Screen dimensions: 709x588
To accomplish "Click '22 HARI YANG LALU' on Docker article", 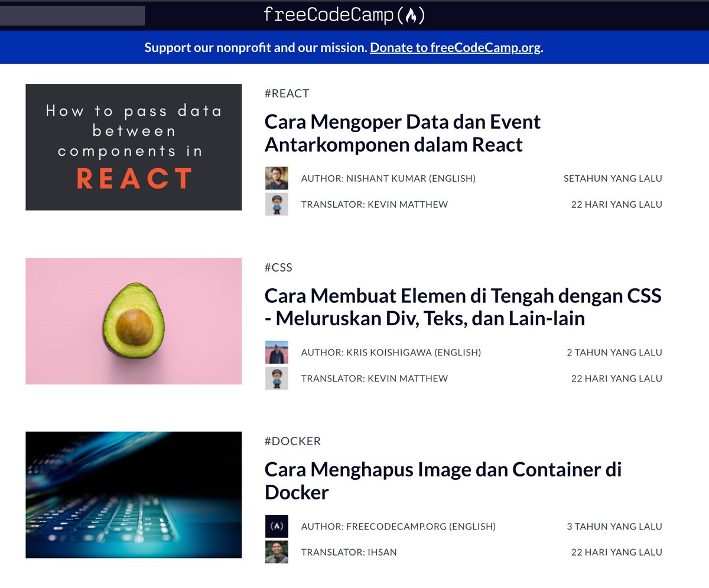I will coord(616,552).
